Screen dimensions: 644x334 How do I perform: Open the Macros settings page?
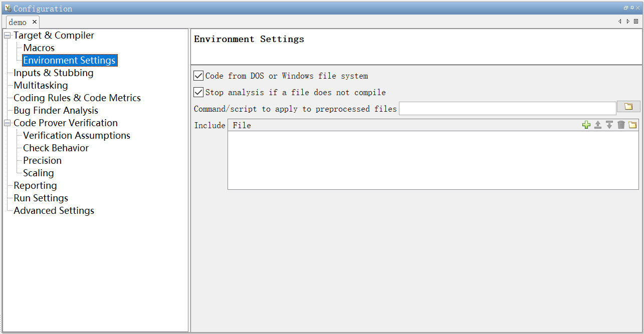click(39, 48)
